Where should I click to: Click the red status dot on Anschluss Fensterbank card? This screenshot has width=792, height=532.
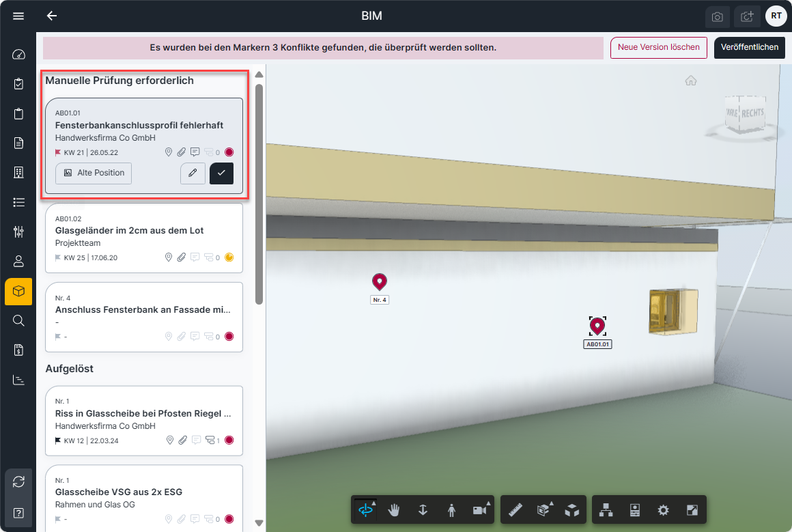pyautogui.click(x=229, y=337)
